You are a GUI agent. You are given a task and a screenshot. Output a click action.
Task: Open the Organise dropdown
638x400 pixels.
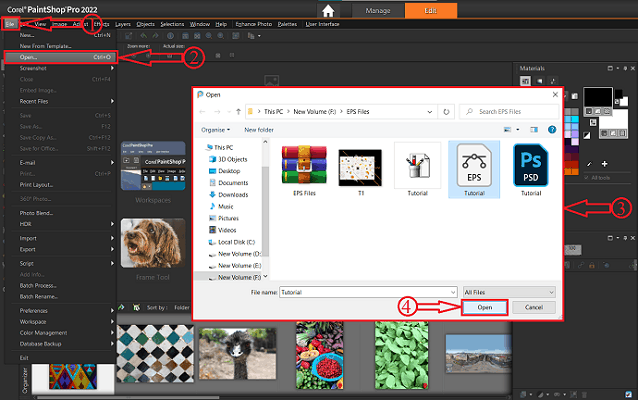(x=215, y=130)
